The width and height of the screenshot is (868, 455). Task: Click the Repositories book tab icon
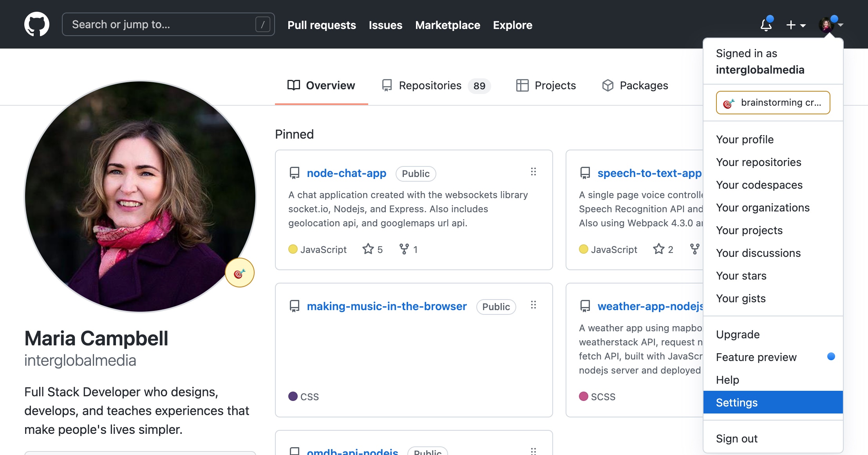[x=387, y=85]
